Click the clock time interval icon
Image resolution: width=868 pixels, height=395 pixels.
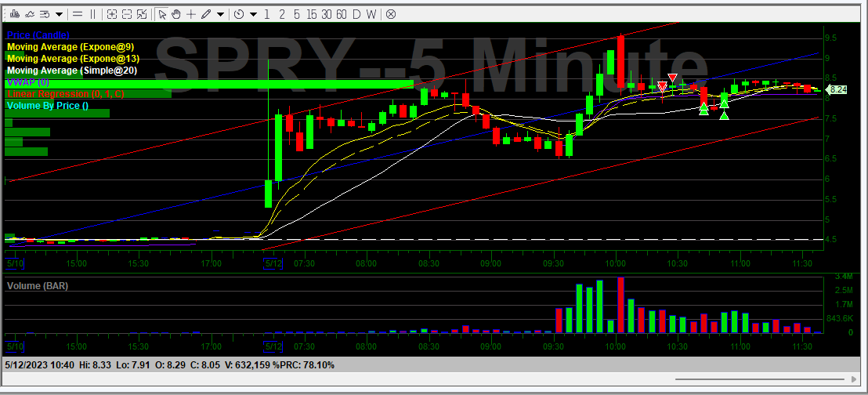coord(239,14)
